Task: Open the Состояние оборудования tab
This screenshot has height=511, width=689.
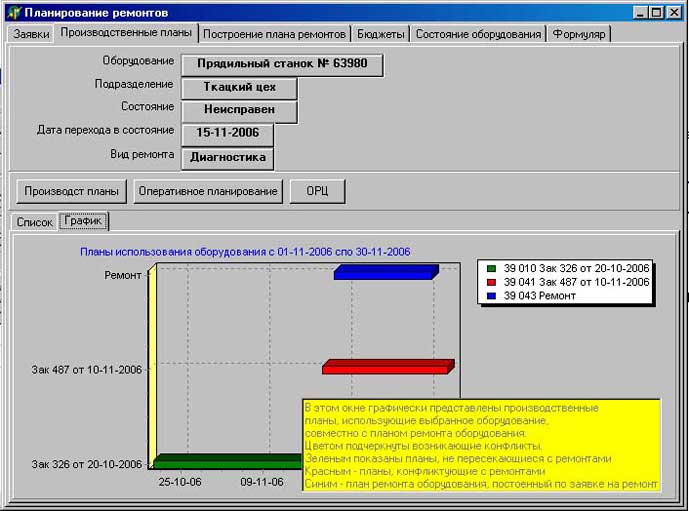Action: [478, 34]
